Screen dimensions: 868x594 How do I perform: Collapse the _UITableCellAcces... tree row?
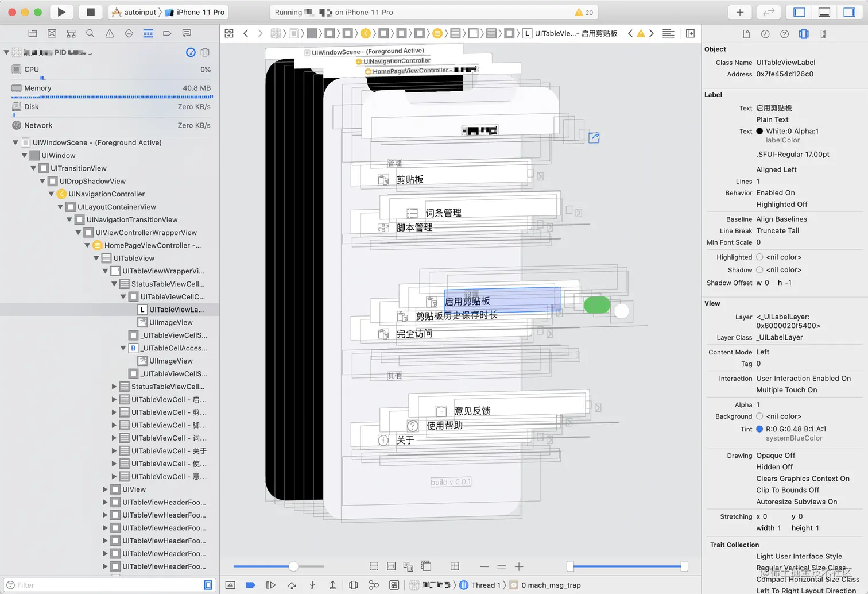tap(123, 348)
